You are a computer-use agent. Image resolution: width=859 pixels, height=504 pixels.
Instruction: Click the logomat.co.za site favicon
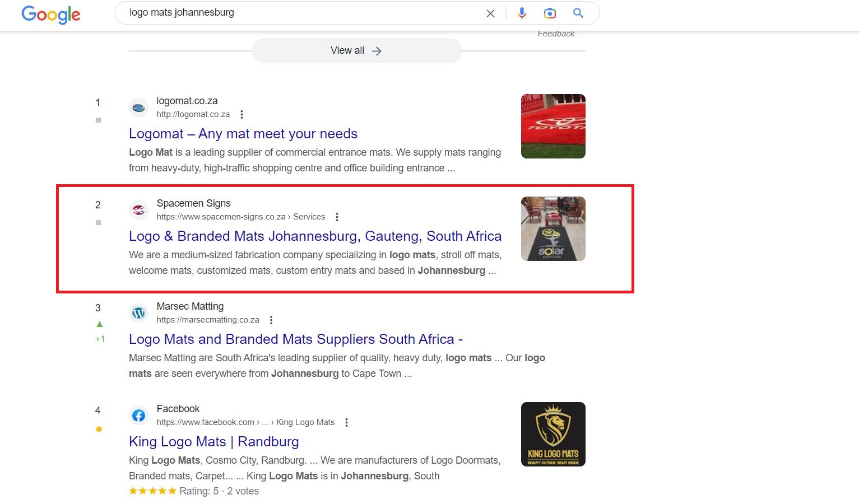click(x=138, y=107)
